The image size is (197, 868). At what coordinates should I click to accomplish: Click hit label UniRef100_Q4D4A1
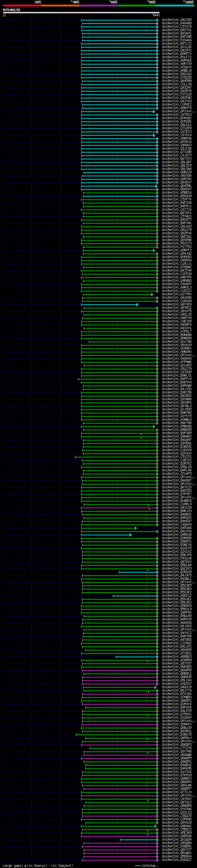click(176, 826)
